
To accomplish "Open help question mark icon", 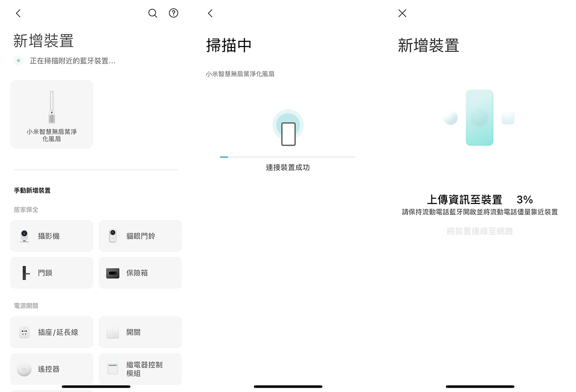I will (x=174, y=13).
